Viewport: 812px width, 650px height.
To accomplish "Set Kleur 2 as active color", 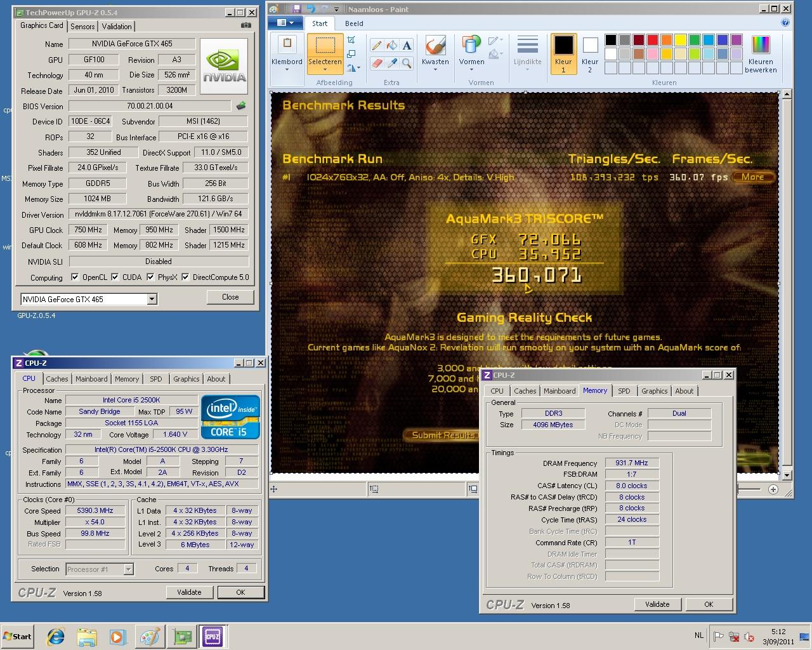I will point(590,54).
